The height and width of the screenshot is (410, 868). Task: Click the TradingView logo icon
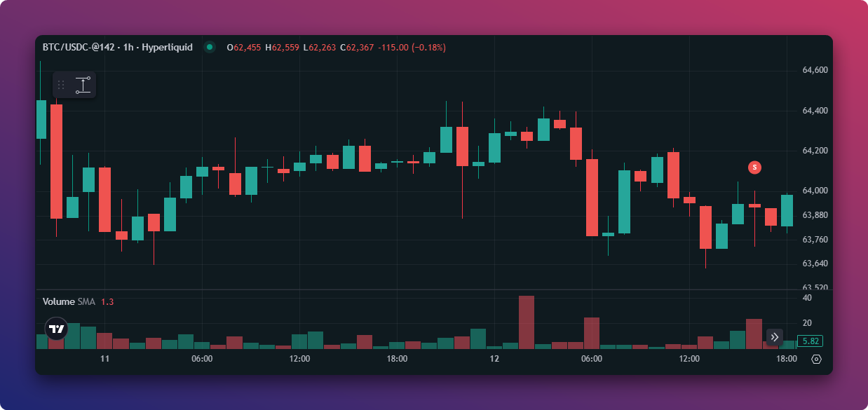click(x=56, y=328)
